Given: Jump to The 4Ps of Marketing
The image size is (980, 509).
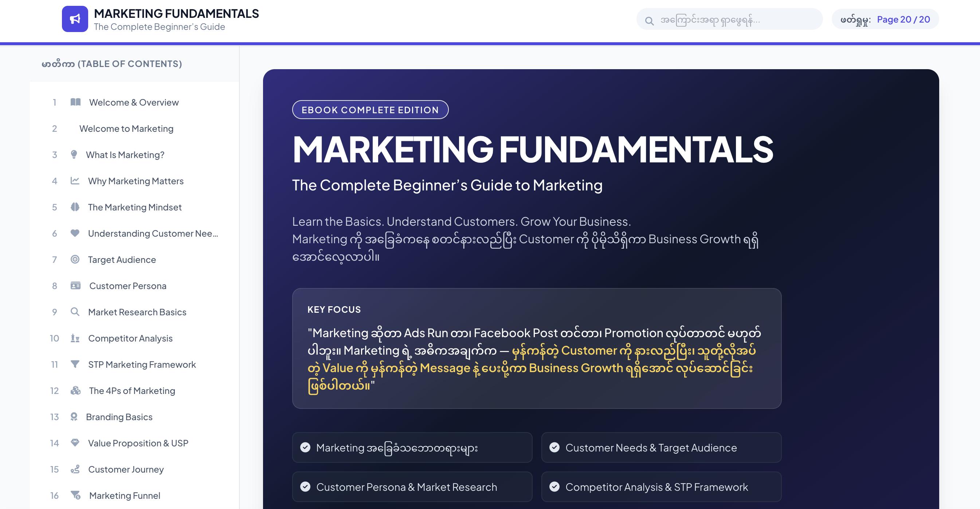Looking at the screenshot, I should pos(134,391).
